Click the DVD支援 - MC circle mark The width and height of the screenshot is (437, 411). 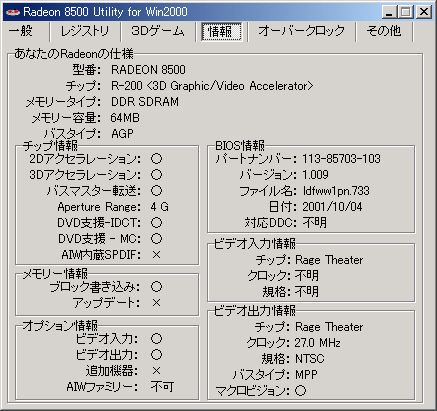[x=156, y=239]
